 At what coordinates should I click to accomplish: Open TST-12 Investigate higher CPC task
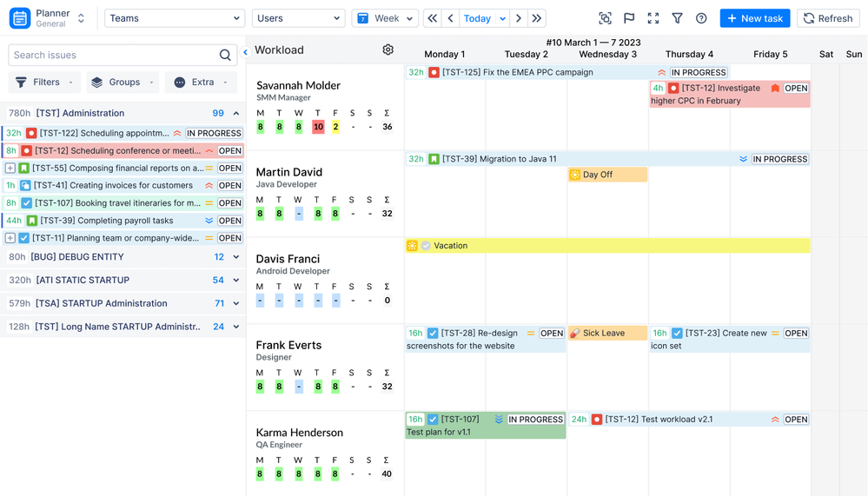click(x=730, y=94)
